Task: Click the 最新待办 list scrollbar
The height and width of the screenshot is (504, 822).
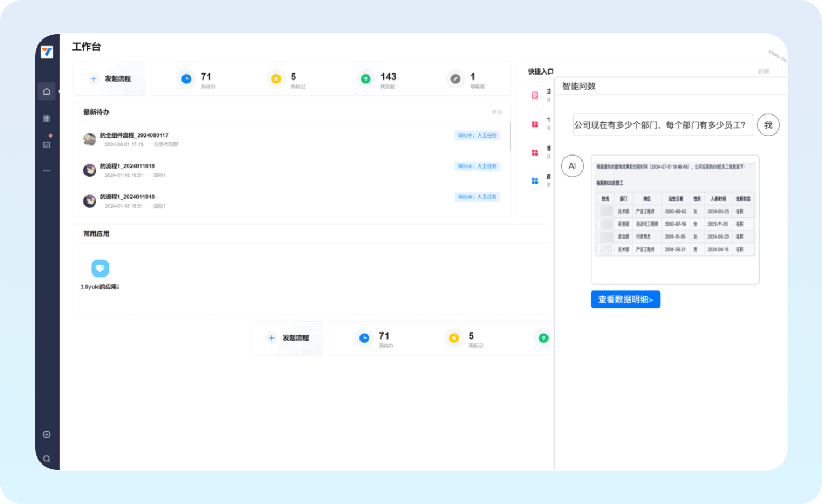Action: (510, 136)
